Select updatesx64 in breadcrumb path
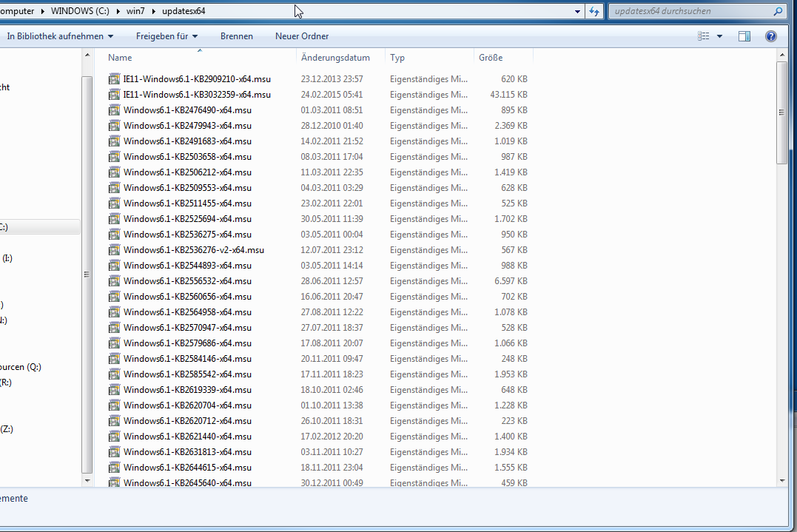 point(184,11)
